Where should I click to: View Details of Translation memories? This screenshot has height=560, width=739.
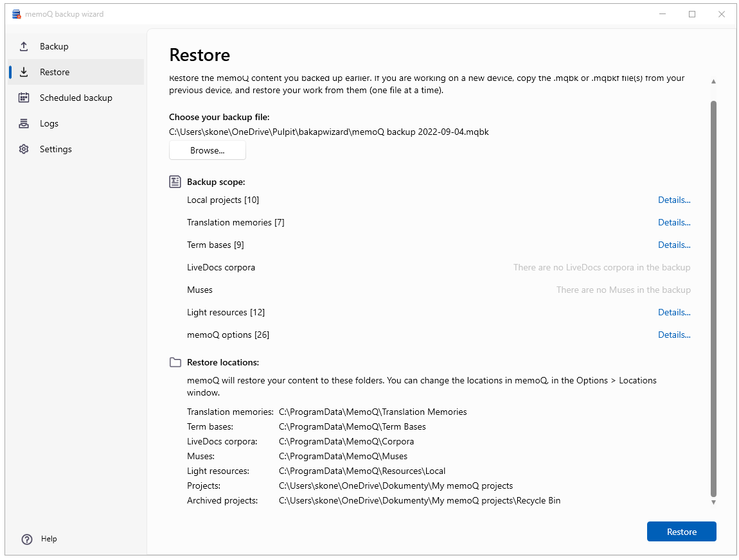pos(674,222)
